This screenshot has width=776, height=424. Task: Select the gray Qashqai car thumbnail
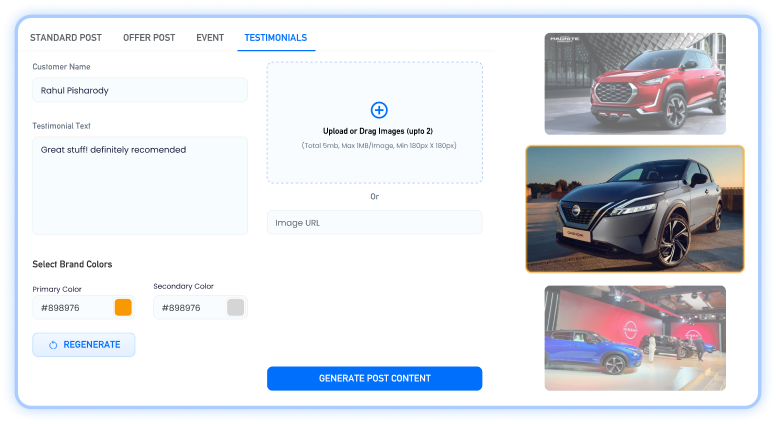coord(635,209)
